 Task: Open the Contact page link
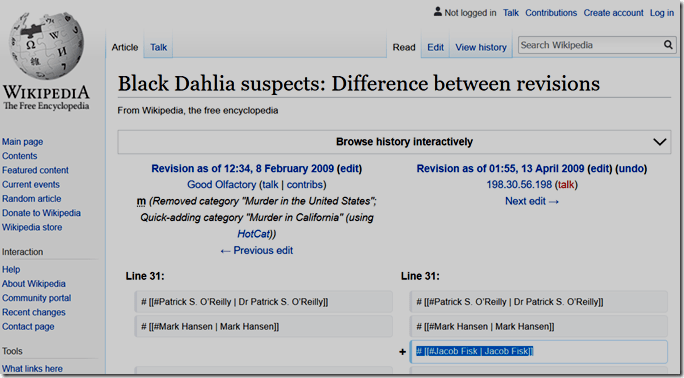(28, 327)
